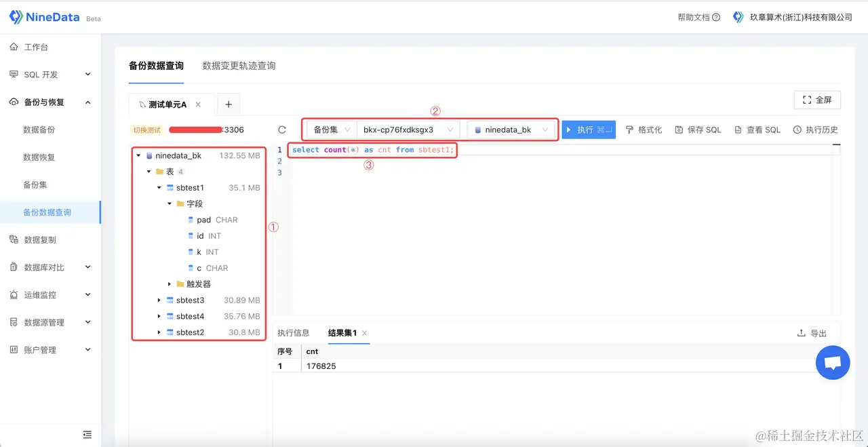The height and width of the screenshot is (447, 868).
Task: Collapse the sidebar with the bottom-left icon
Action: (x=87, y=434)
